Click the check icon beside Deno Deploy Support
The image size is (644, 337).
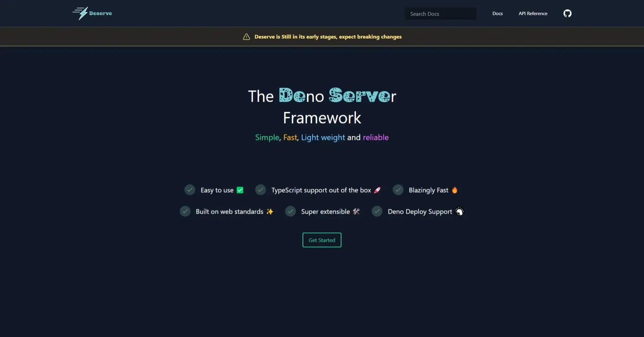(377, 211)
